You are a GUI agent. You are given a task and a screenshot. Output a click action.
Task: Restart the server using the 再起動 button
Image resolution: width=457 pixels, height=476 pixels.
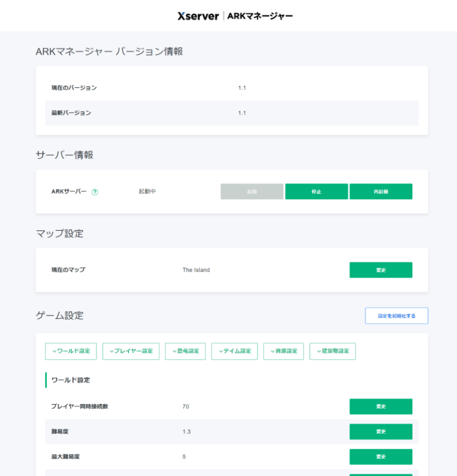point(381,192)
